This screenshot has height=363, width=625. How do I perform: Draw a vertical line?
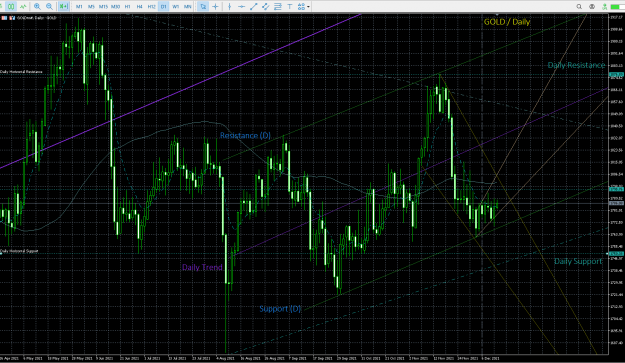click(229, 6)
